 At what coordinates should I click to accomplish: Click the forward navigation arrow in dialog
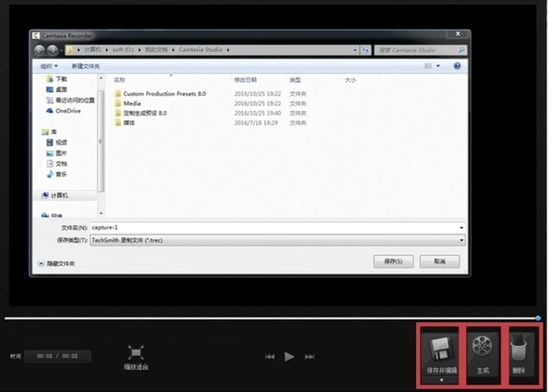[52, 50]
